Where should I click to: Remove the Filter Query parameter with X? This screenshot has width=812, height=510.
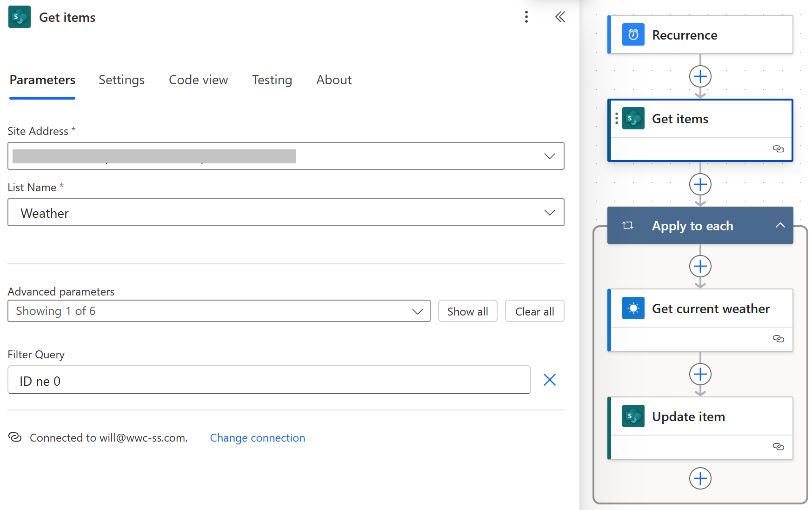pos(550,380)
